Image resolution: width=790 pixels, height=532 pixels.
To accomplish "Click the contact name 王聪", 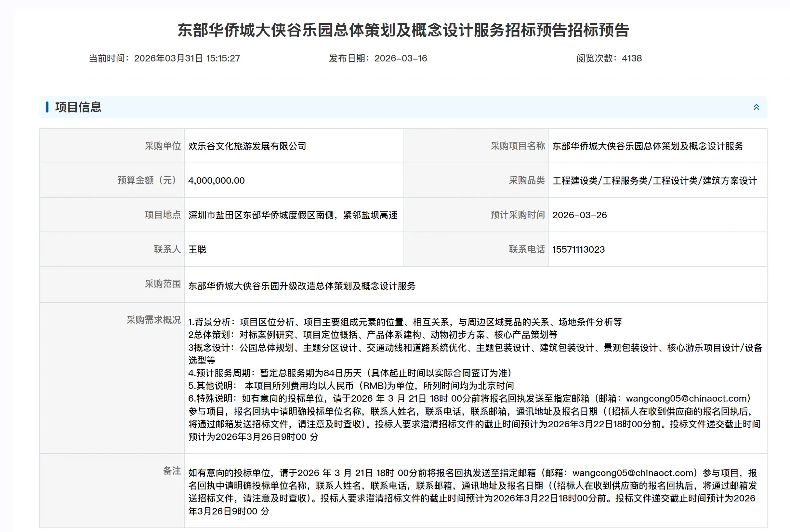I will (x=197, y=250).
